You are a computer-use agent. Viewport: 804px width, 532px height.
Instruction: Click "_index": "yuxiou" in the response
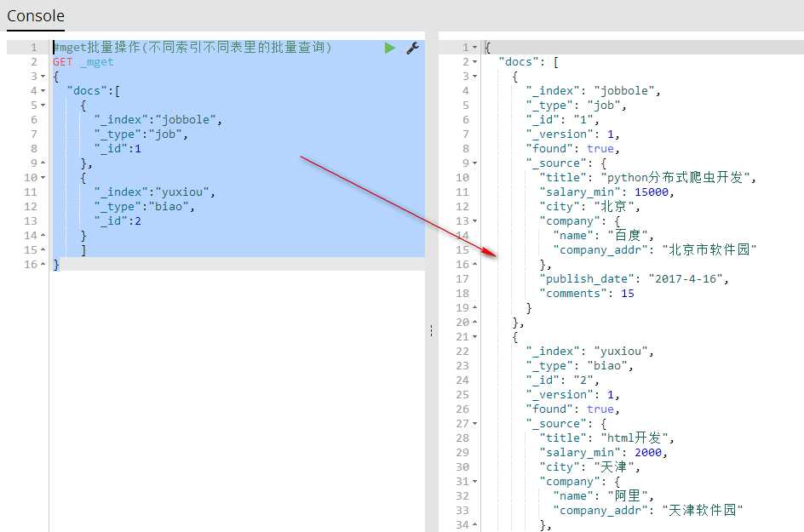pos(589,351)
